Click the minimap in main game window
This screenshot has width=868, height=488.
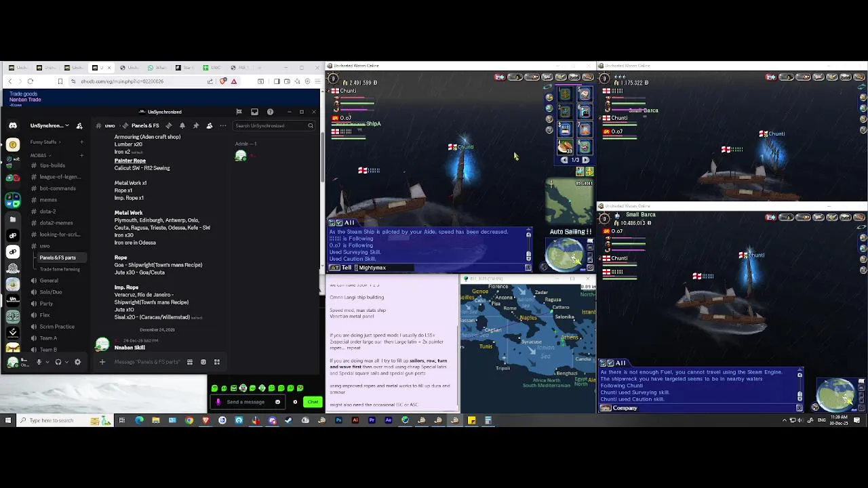[570, 201]
